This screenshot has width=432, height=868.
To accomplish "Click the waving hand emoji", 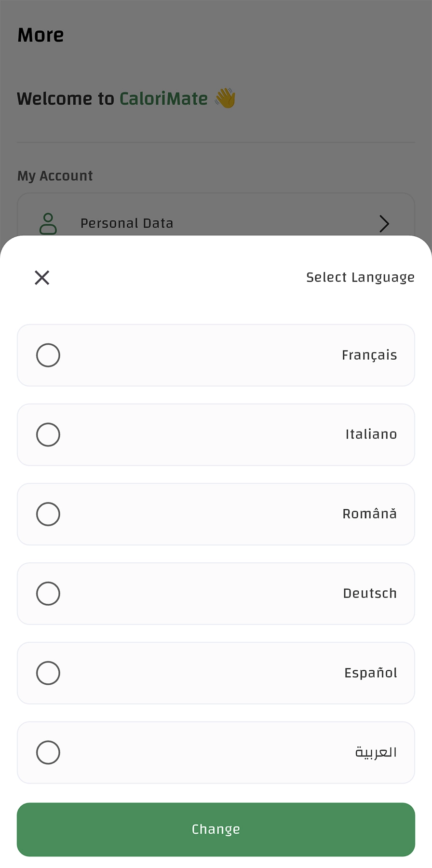I will [225, 98].
